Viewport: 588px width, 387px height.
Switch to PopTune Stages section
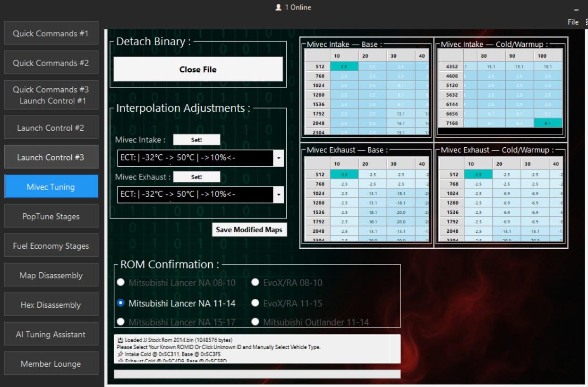tap(51, 217)
